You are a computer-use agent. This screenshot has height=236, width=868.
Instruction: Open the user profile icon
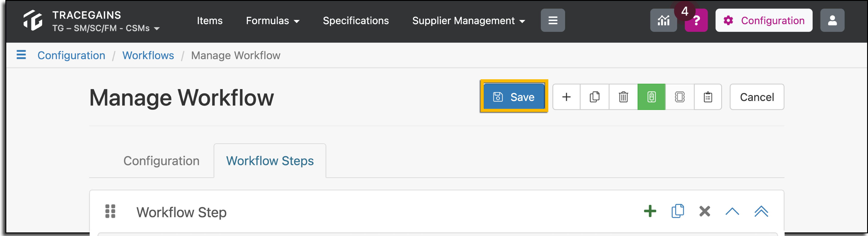[832, 21]
